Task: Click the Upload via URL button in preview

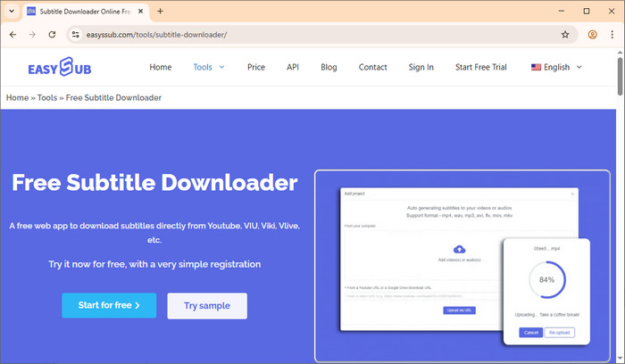Action: 459,310
